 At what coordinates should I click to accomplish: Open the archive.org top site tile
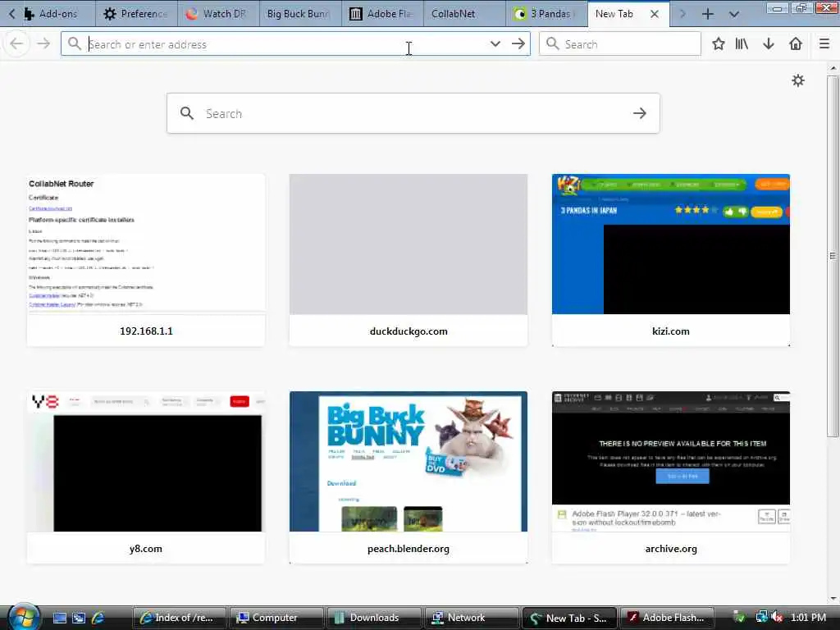pos(671,477)
